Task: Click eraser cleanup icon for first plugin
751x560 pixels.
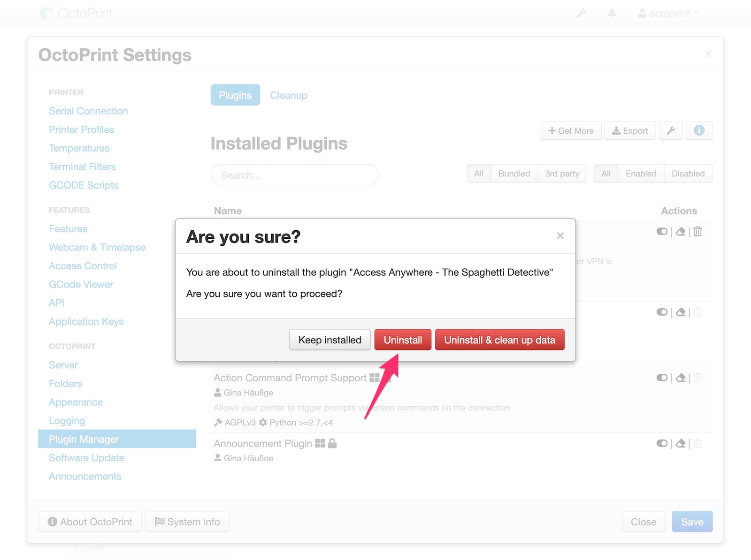Action: [681, 232]
